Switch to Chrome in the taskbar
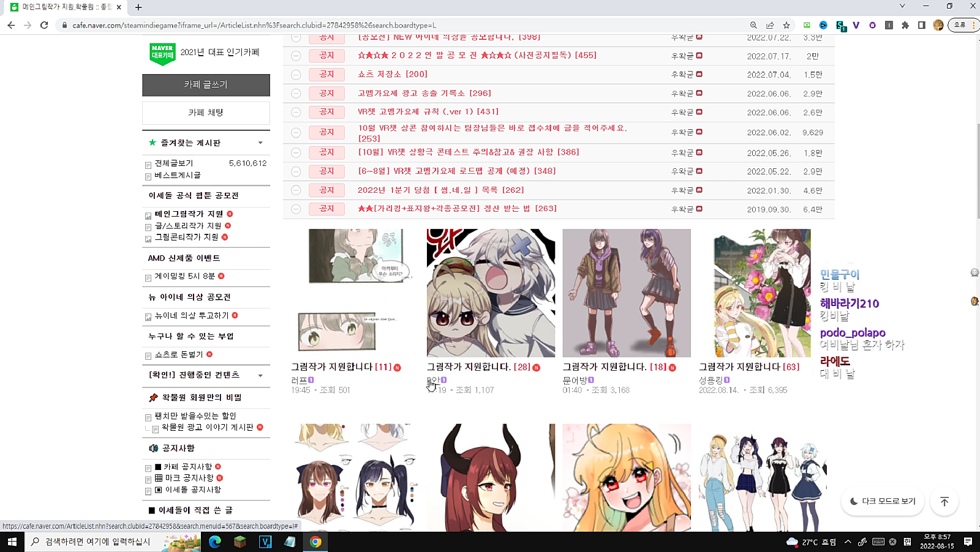The width and height of the screenshot is (980, 552). pyautogui.click(x=315, y=542)
